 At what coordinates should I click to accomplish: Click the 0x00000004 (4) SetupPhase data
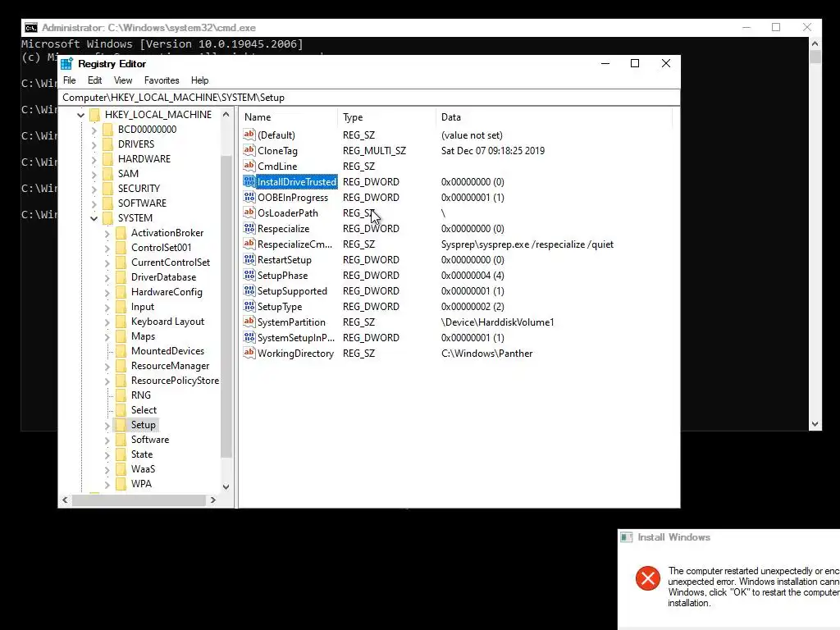[472, 276]
